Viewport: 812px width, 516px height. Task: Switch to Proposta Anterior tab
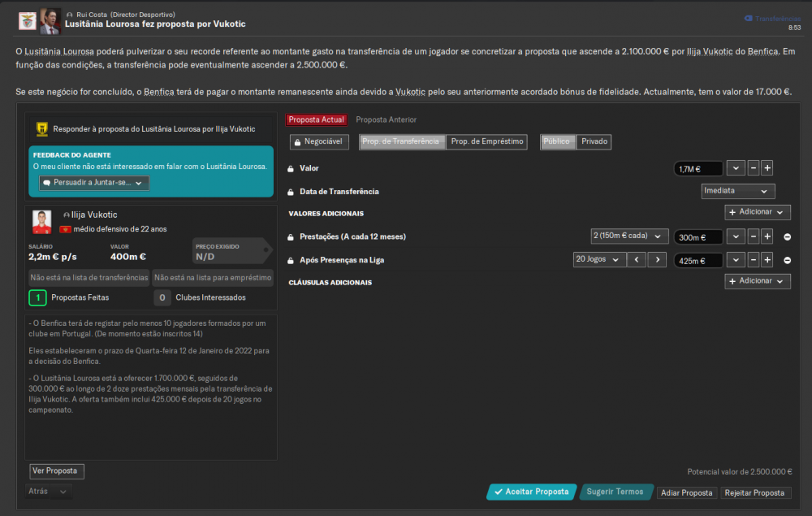click(x=386, y=119)
